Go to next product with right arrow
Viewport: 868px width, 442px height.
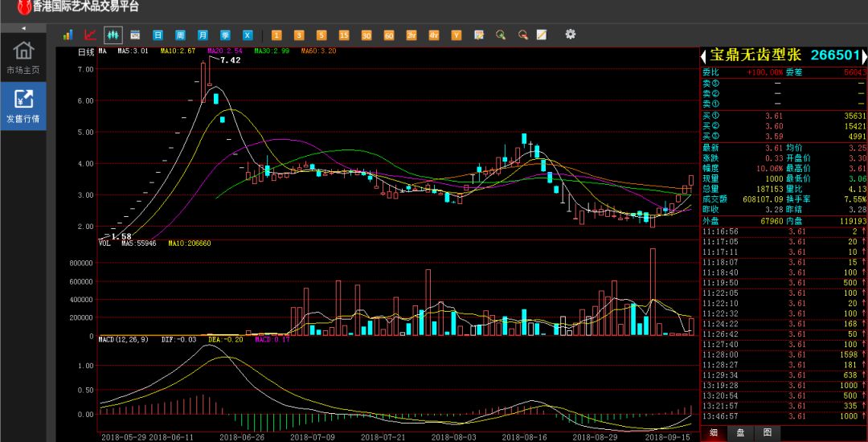(x=864, y=56)
